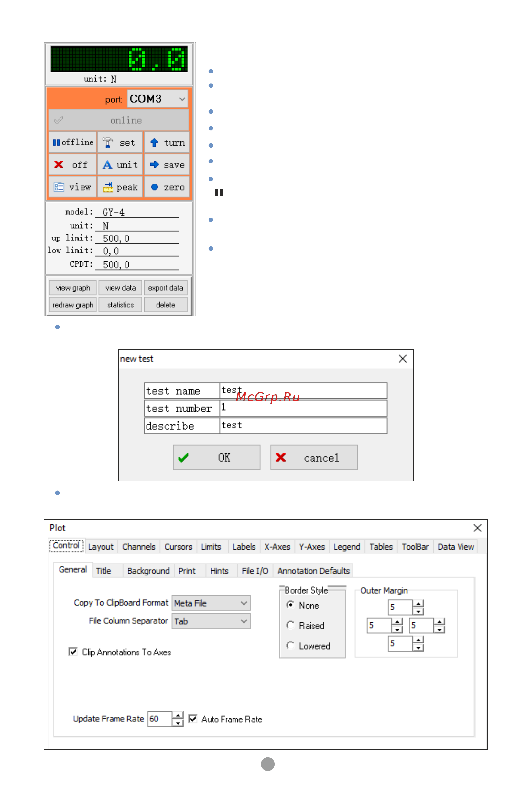Switch to the Channels tab
Image resolution: width=532 pixels, height=793 pixels.
click(x=139, y=547)
